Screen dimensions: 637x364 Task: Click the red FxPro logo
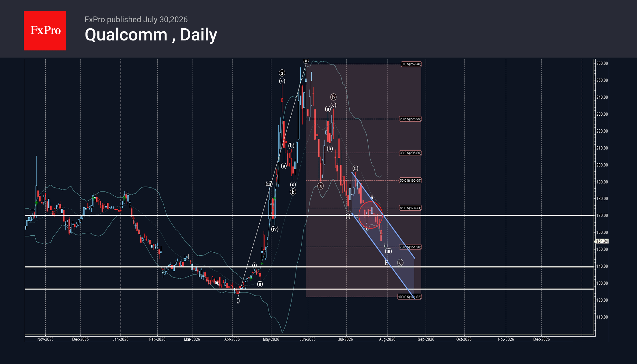point(45,30)
